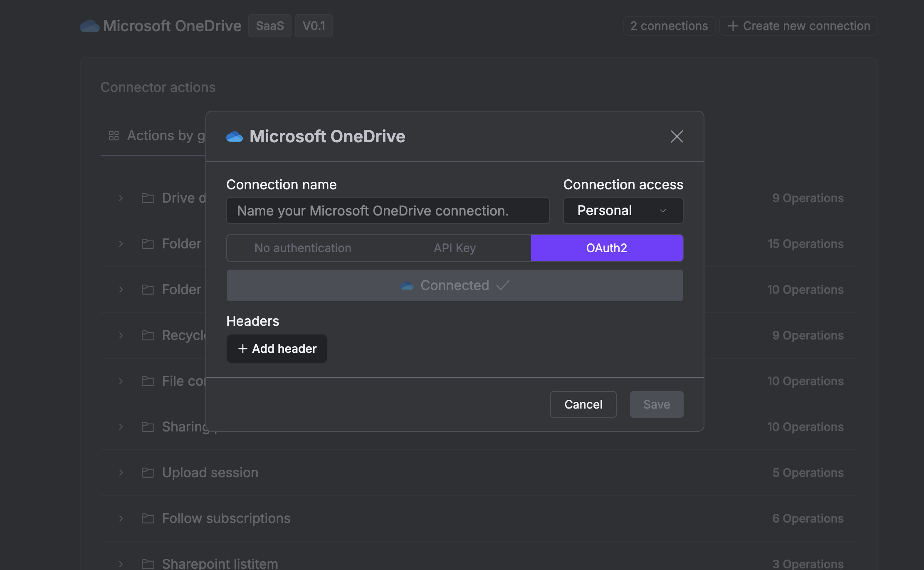Choose the OAuth2 authentication method

606,248
